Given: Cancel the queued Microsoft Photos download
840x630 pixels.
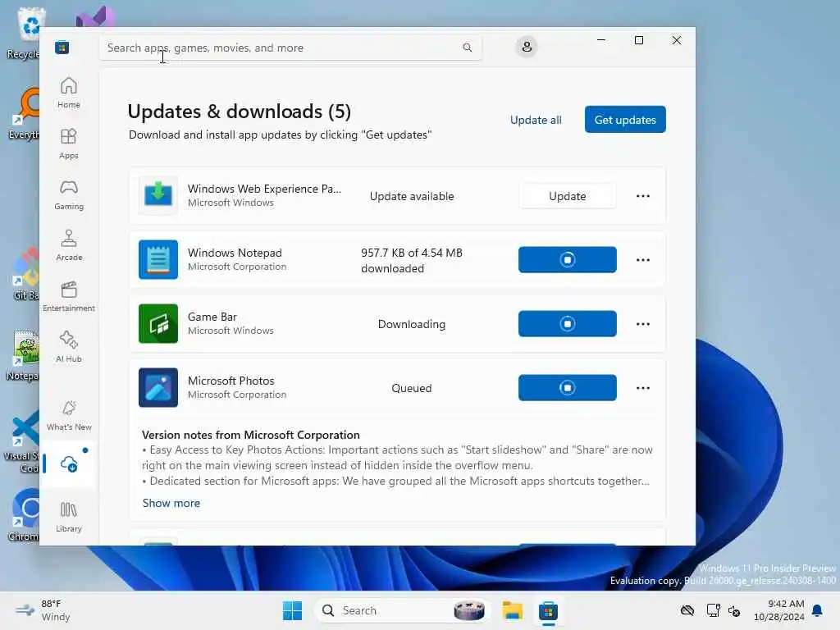Looking at the screenshot, I should point(568,387).
